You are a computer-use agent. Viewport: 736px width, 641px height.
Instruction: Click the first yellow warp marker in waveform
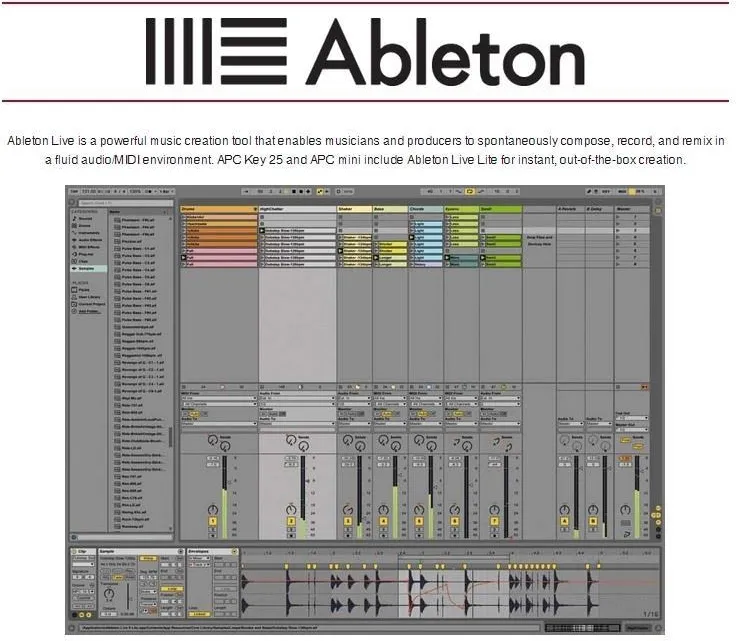[287, 566]
